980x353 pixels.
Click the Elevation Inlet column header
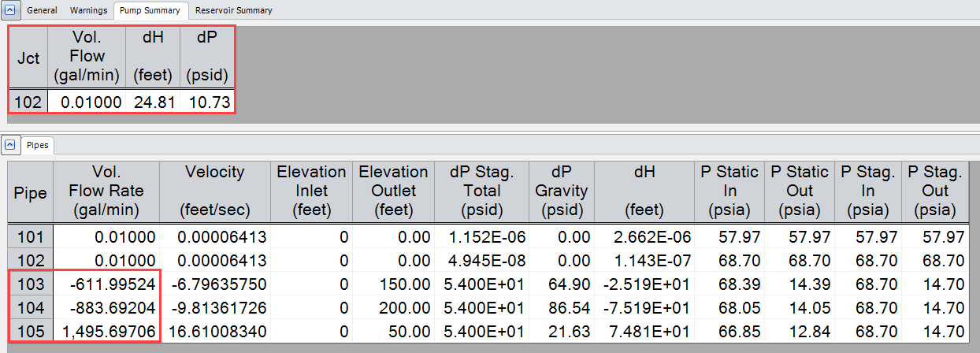311,192
